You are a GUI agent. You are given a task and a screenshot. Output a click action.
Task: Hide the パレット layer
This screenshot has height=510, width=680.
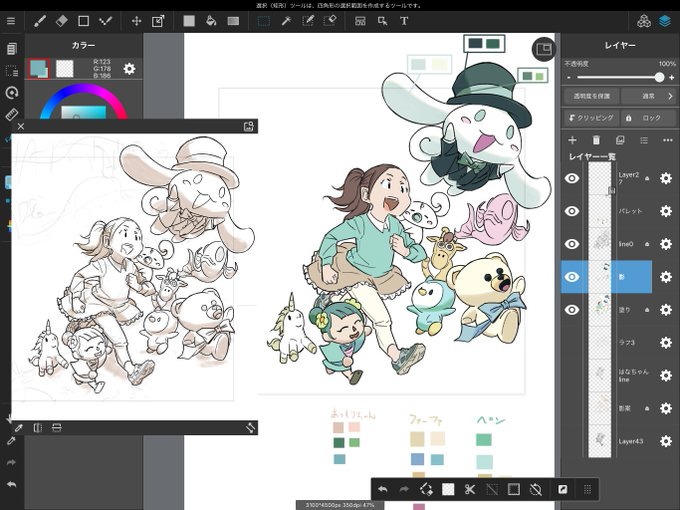pyautogui.click(x=572, y=211)
